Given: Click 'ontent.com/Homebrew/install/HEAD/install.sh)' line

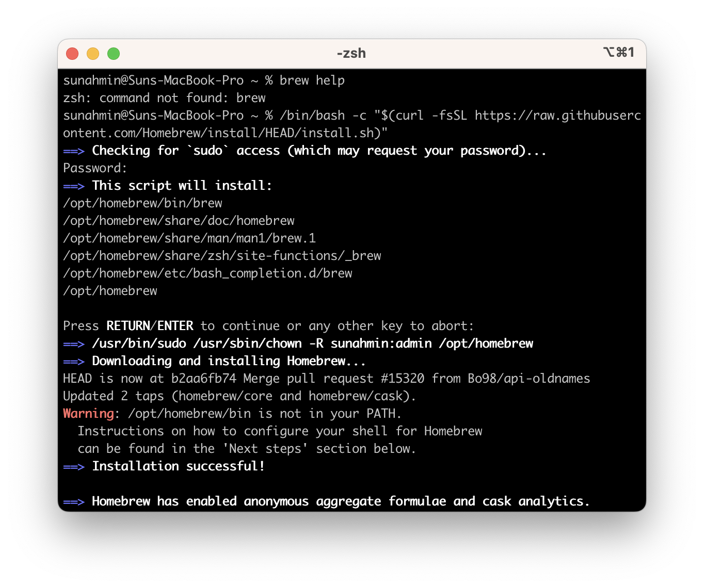Looking at the screenshot, I should point(225,133).
